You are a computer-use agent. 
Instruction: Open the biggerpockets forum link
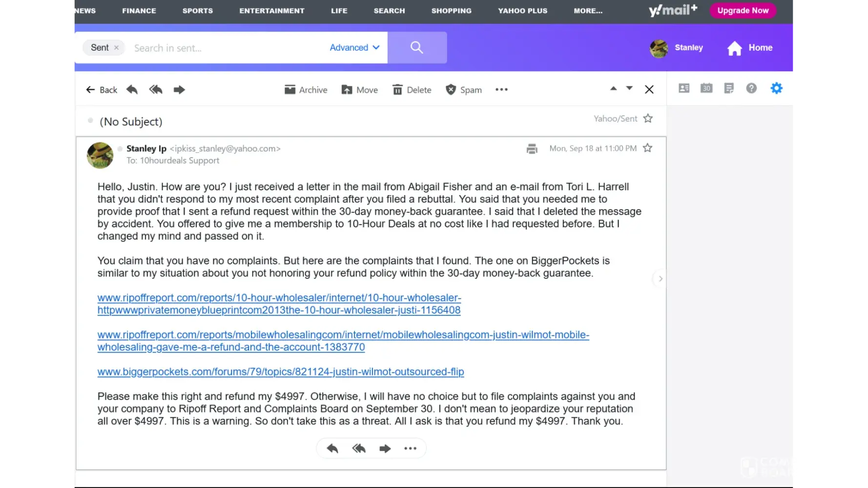click(x=281, y=372)
